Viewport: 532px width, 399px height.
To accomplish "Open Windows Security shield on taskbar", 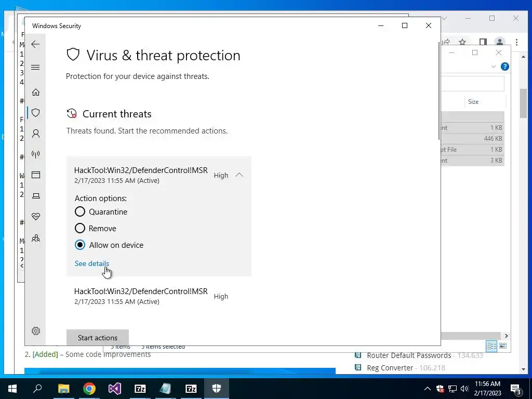I will 217,389.
